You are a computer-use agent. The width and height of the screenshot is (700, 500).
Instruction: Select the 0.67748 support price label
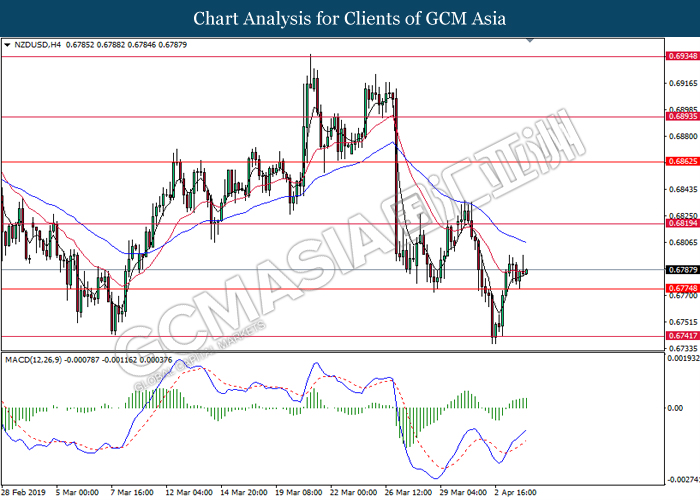[x=683, y=288]
